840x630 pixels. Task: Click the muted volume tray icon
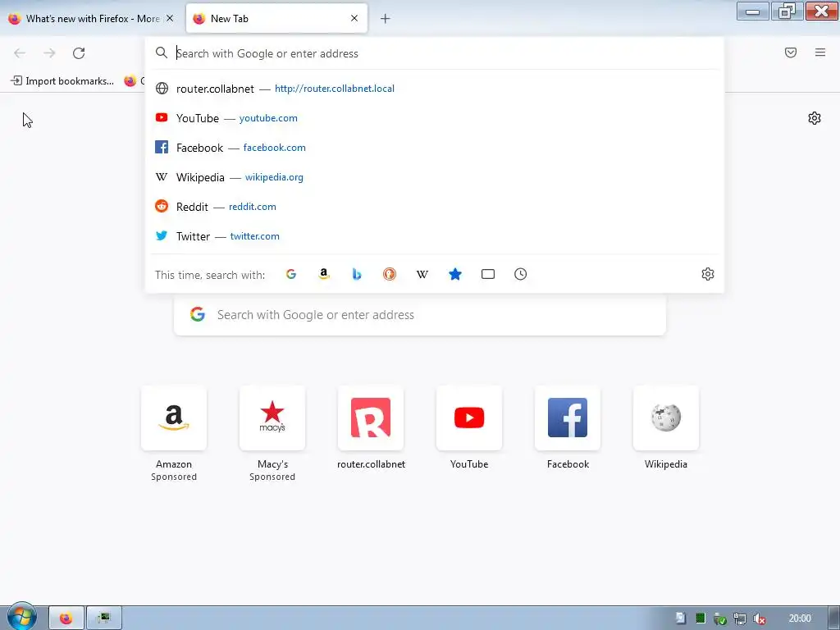(759, 619)
